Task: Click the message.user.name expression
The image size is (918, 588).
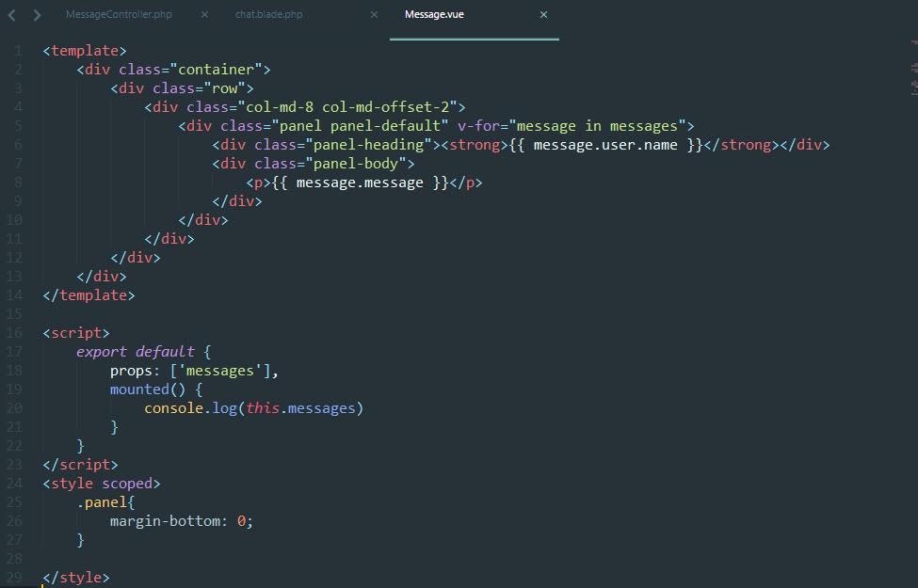Action: [x=605, y=145]
